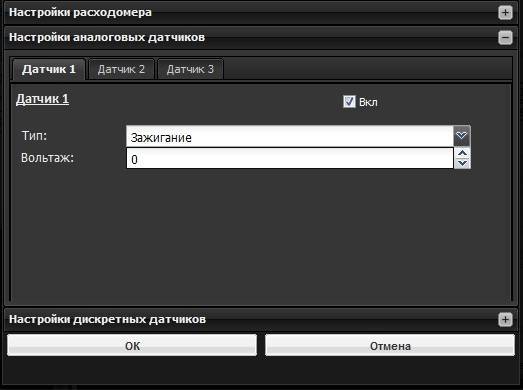Confirm settings with the OK button
The image size is (523, 390).
point(132,346)
